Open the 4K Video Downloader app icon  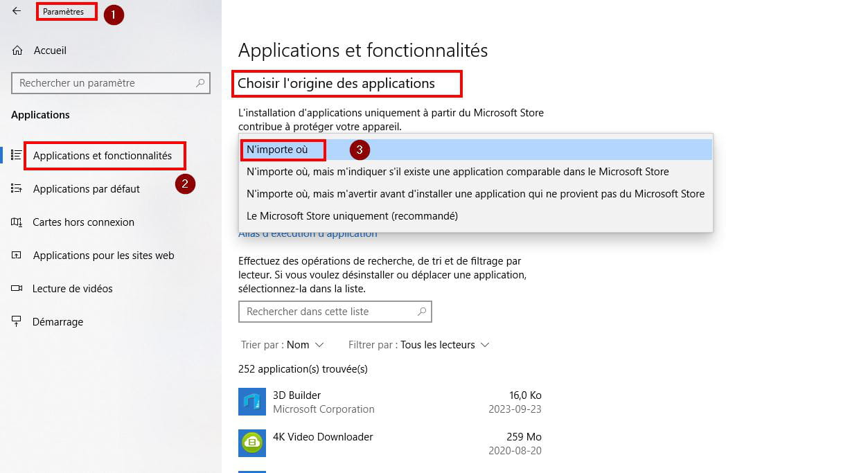[252, 443]
